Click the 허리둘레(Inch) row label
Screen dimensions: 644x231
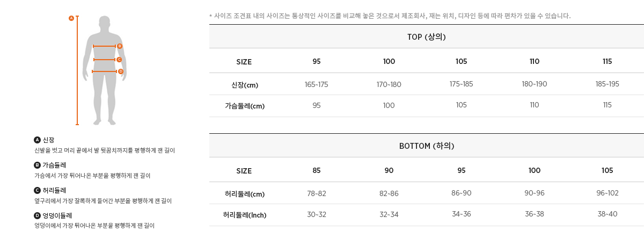(244, 215)
